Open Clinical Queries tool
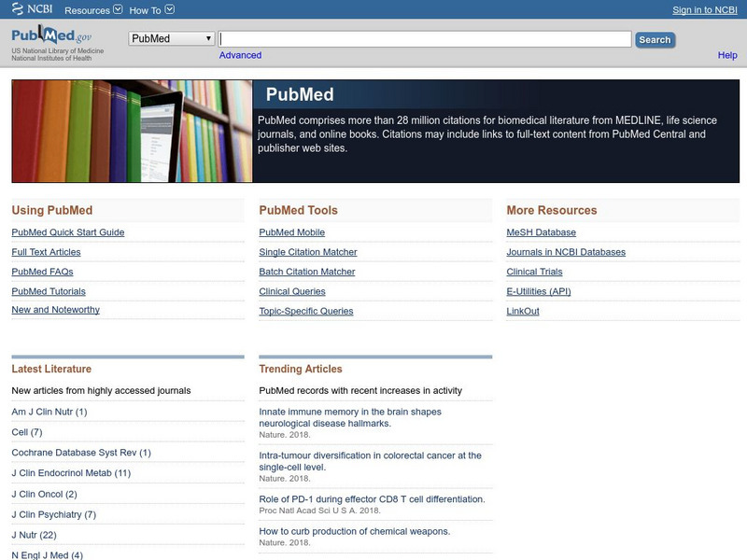The height and width of the screenshot is (560, 747). coord(292,291)
